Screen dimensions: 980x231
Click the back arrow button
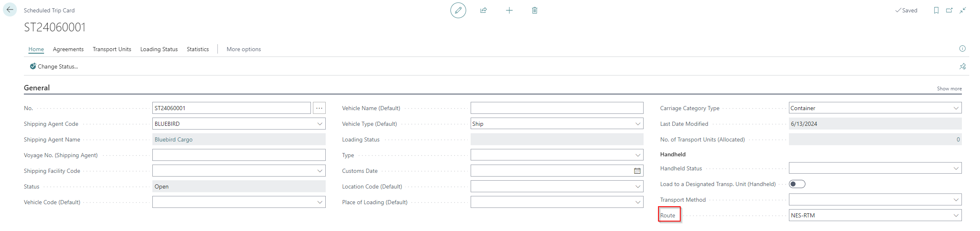coord(10,10)
